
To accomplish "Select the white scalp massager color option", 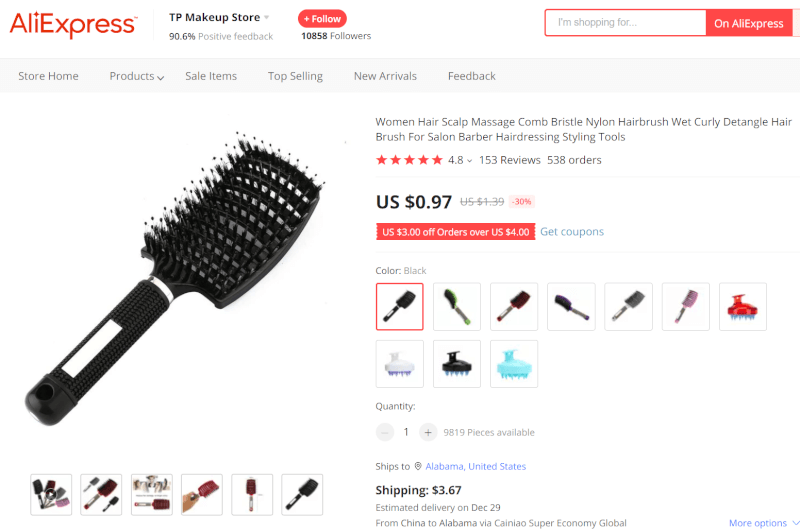I will [399, 364].
